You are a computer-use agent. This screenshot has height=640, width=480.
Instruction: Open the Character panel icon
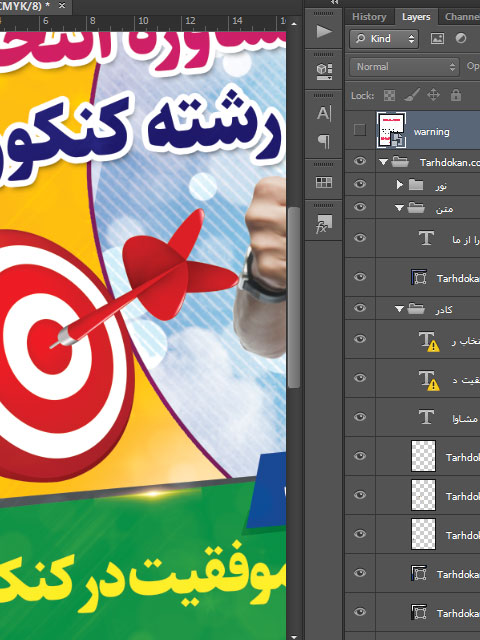pyautogui.click(x=324, y=113)
